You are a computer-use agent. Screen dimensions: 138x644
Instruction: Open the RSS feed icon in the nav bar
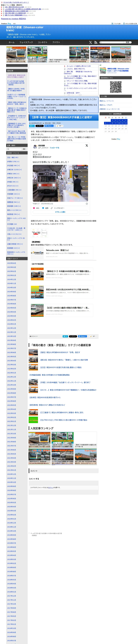(96, 43)
